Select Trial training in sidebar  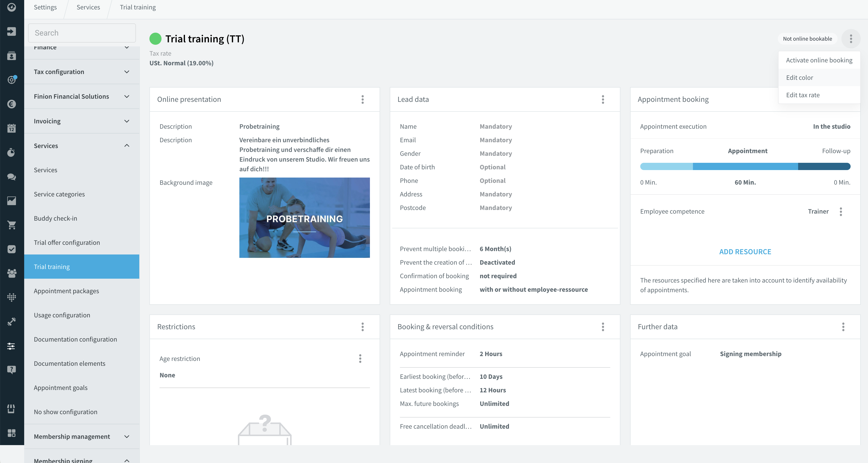pyautogui.click(x=82, y=267)
